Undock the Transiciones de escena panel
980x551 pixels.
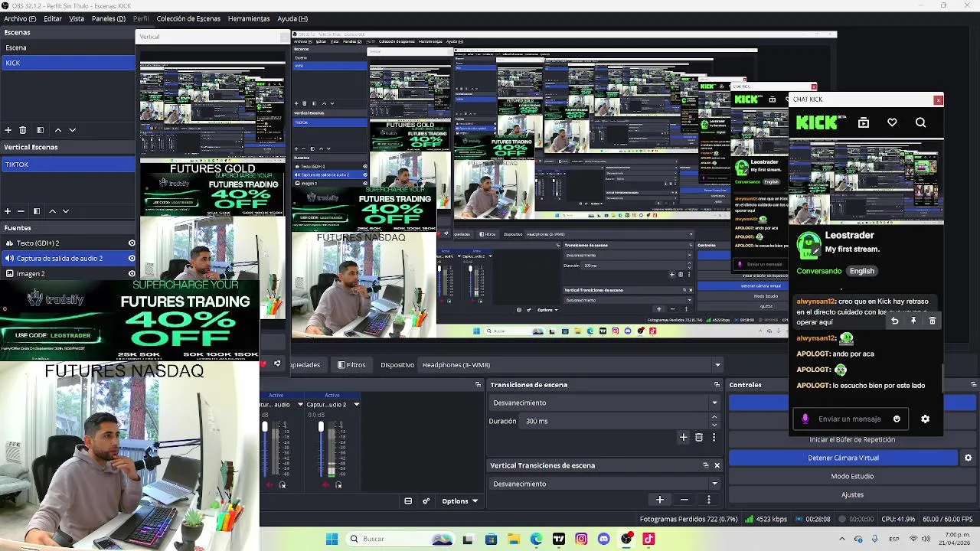tap(717, 384)
